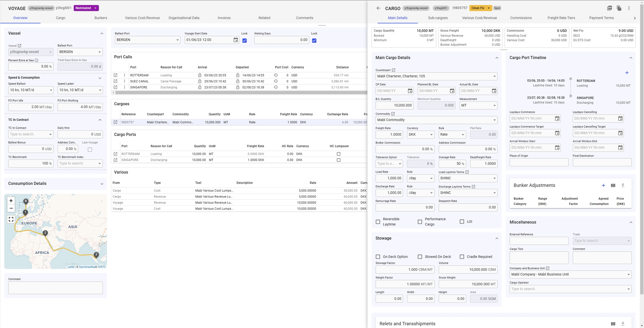Add a Bunker Adjustment with the plus icon

603,185
